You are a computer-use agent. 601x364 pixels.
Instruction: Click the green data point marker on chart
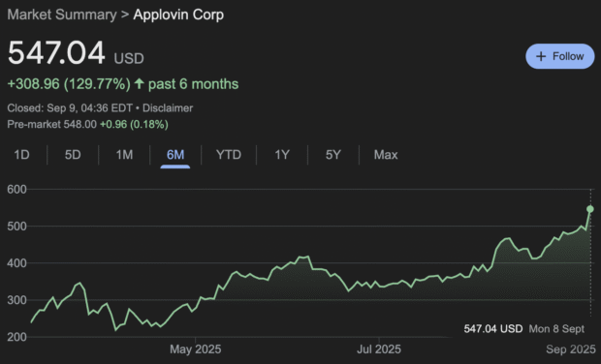tap(590, 209)
